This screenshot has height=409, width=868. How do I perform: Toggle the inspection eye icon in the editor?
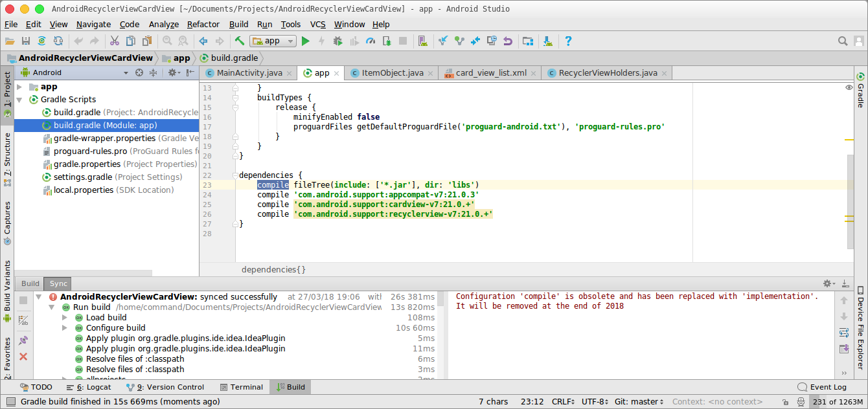pyautogui.click(x=849, y=87)
